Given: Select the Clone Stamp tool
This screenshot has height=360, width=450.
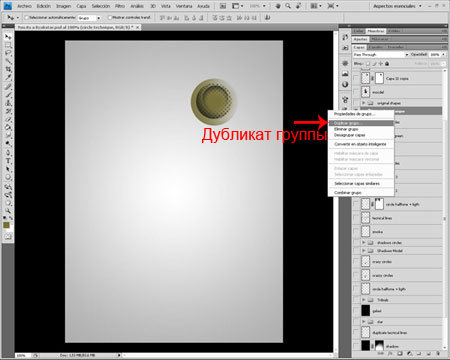Looking at the screenshot, I should click(8, 103).
